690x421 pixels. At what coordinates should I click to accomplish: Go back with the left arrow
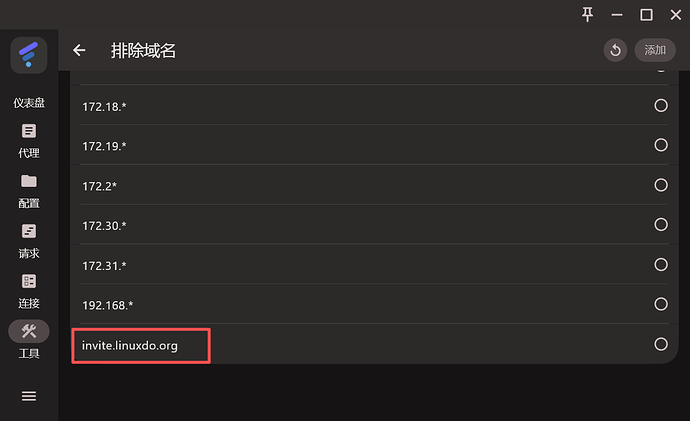79,50
